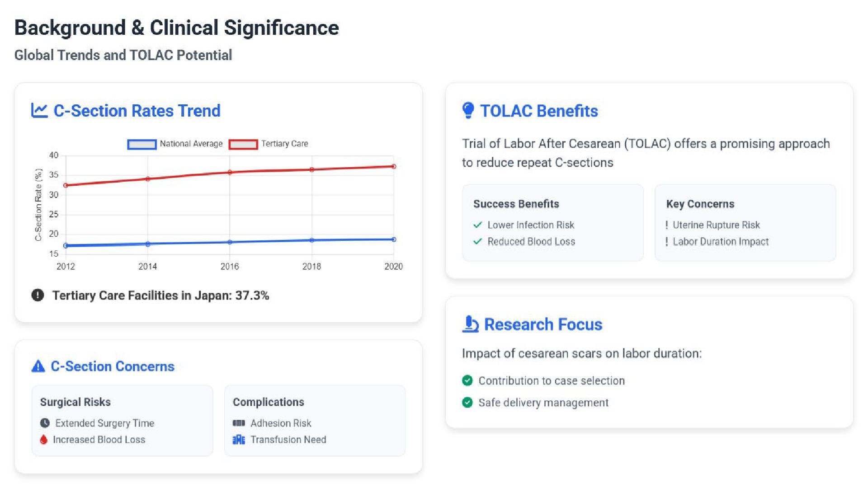Click the checkmark beside Lower Infection Risk
Screen dimensions: 868x488
pos(477,225)
